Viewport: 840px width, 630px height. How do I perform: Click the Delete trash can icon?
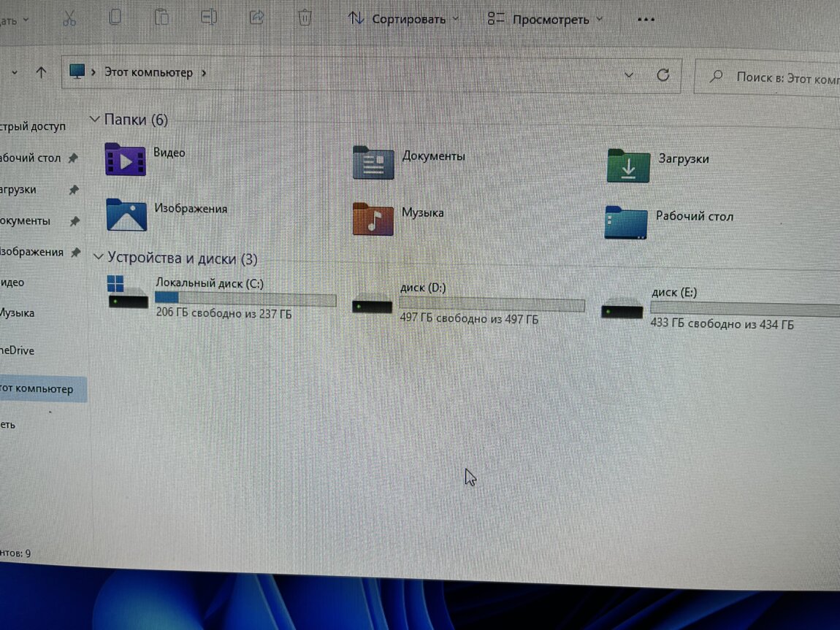305,18
